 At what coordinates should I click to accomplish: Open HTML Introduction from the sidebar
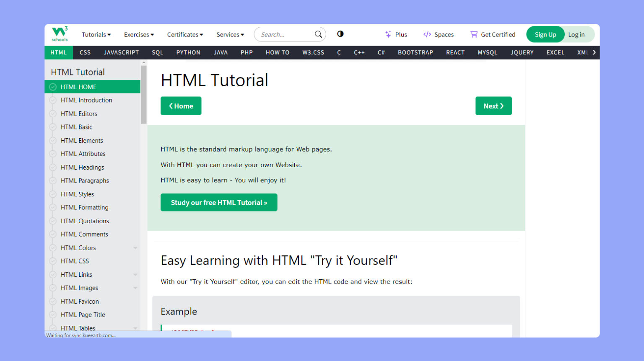[86, 100]
